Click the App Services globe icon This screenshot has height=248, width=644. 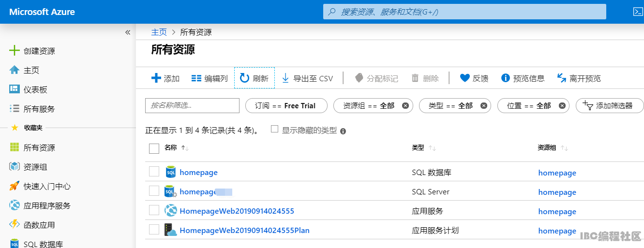[x=15, y=205]
